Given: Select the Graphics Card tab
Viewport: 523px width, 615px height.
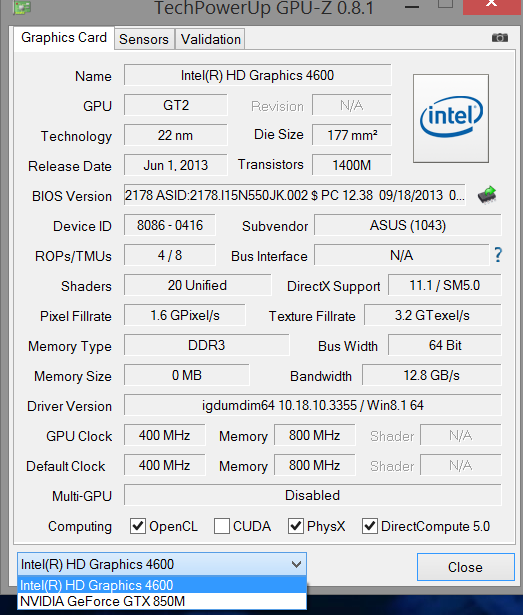Looking at the screenshot, I should pos(64,38).
